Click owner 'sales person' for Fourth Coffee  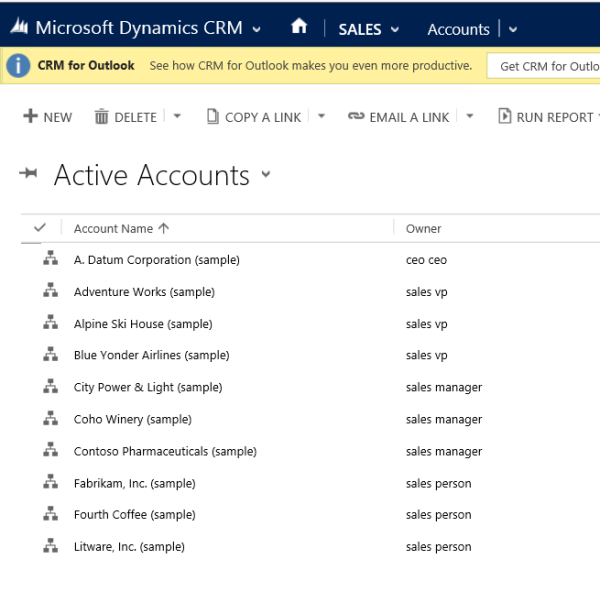click(x=439, y=515)
